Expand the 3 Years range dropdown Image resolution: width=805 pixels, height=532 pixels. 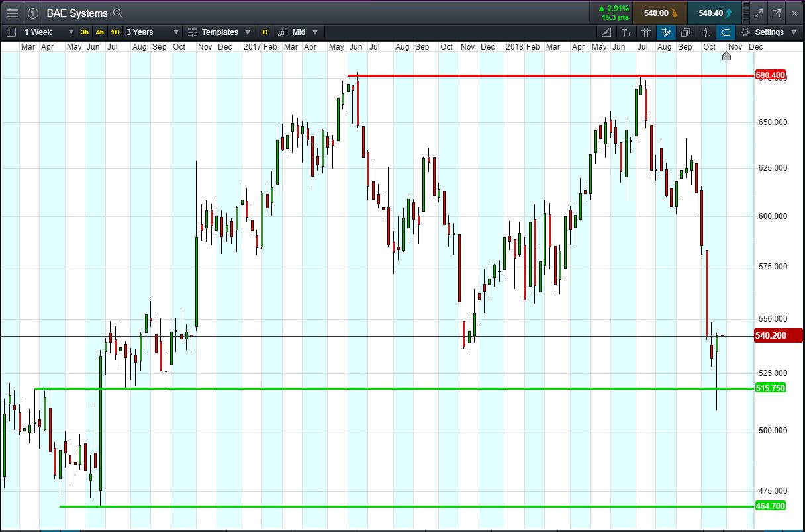(152, 32)
